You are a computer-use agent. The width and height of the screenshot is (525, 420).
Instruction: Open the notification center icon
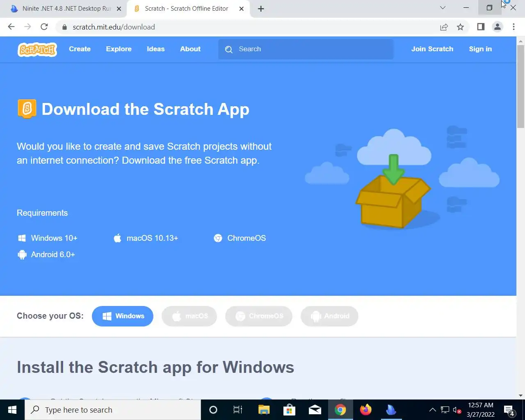click(509, 410)
